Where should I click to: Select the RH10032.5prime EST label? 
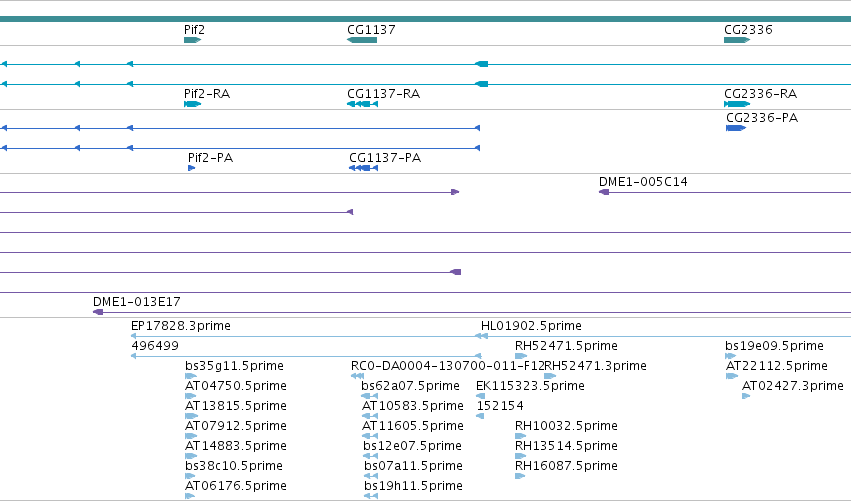[x=566, y=426]
